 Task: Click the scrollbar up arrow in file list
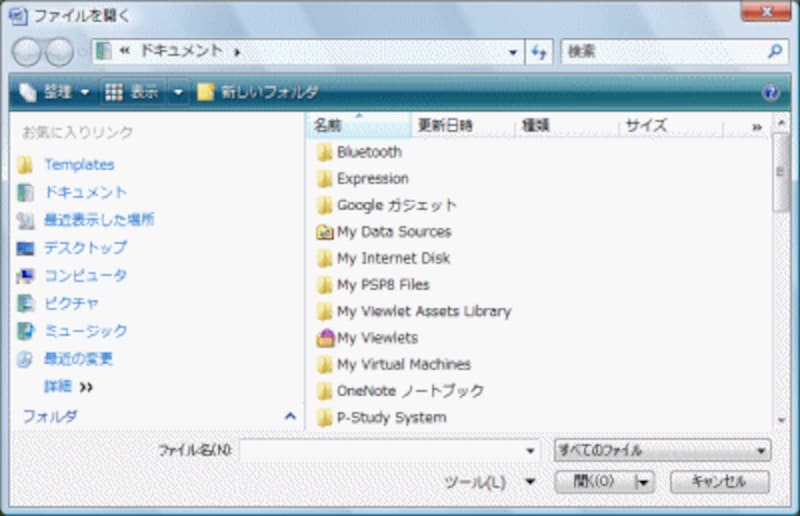coord(781,123)
